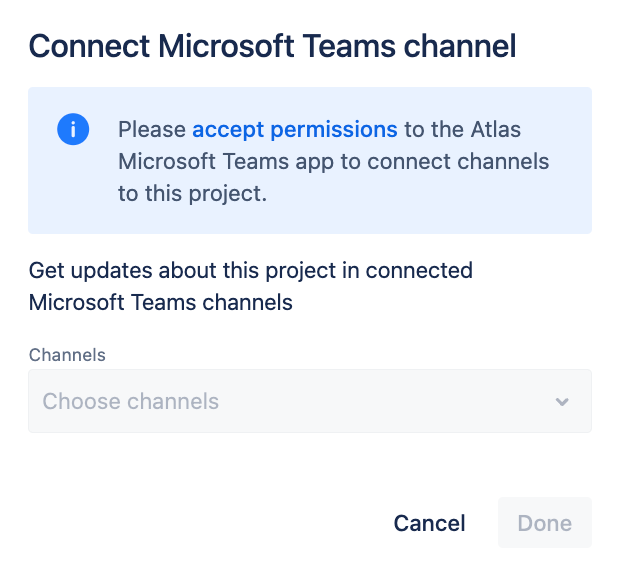Click empty area inside Channels select box
626x586 pixels.
379,401
